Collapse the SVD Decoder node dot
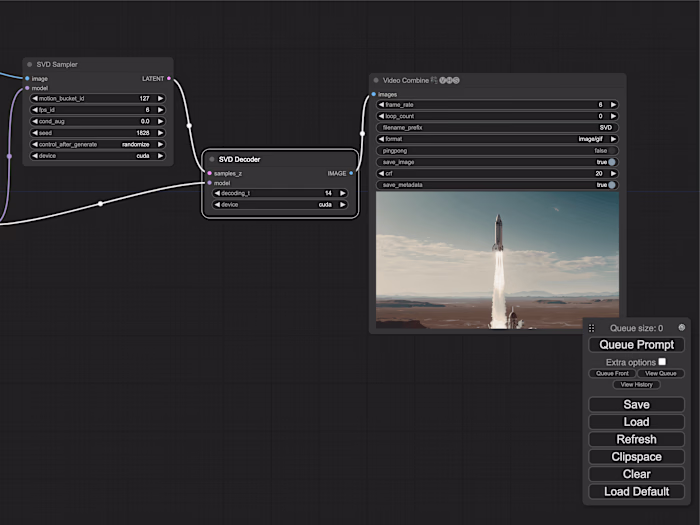This screenshot has width=700, height=525. [212, 159]
